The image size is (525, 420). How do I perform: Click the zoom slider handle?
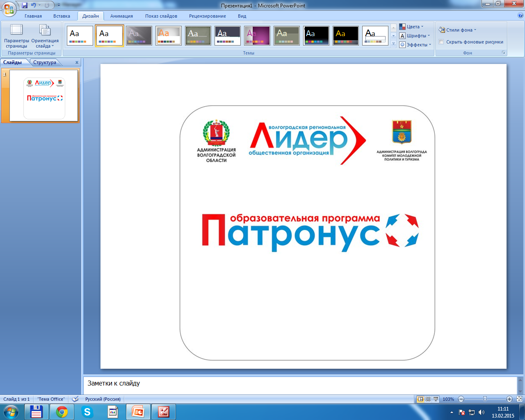pos(485,399)
